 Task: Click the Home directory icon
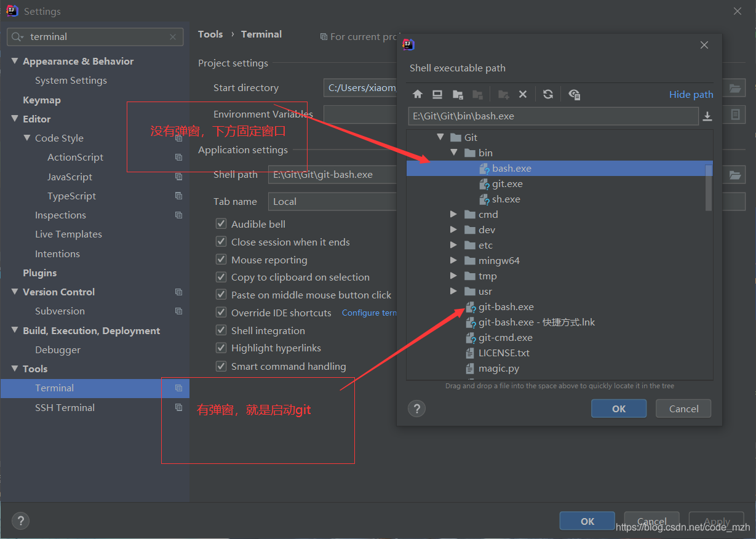click(418, 94)
